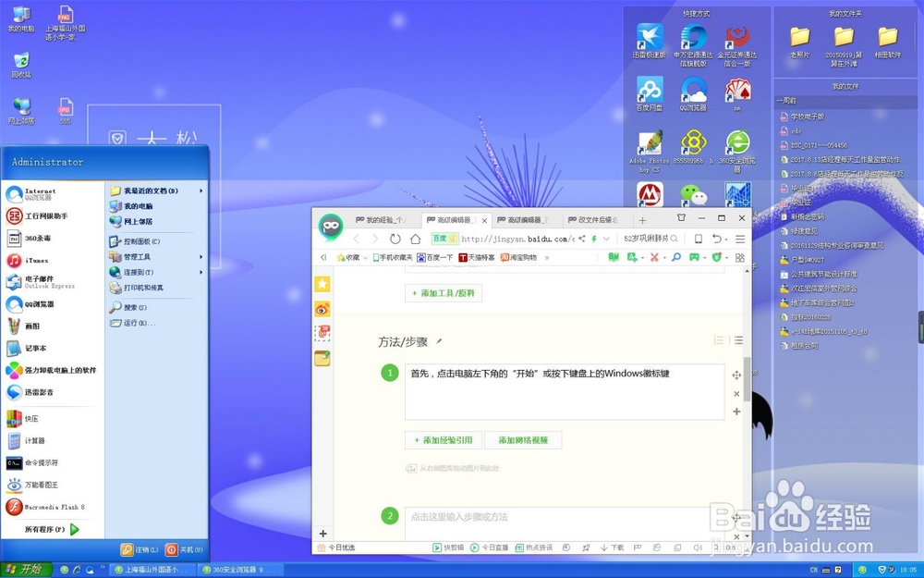Open 计算器 calculator in Start menu

pos(25,440)
